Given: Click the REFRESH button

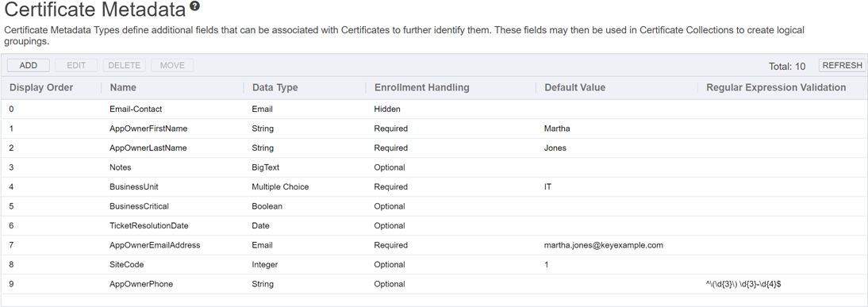Looking at the screenshot, I should (x=842, y=65).
